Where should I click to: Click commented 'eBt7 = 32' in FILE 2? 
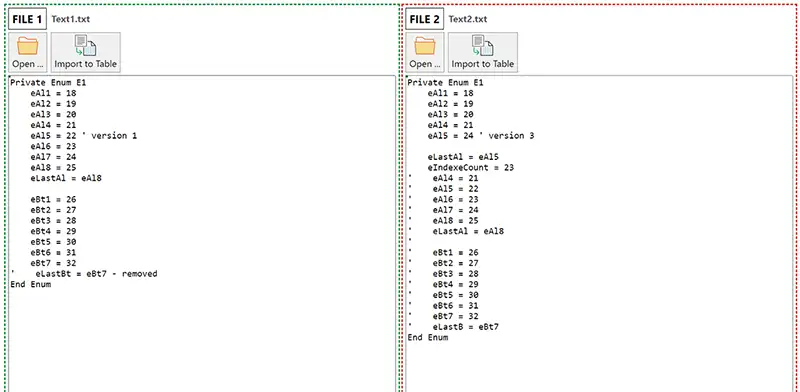click(456, 316)
